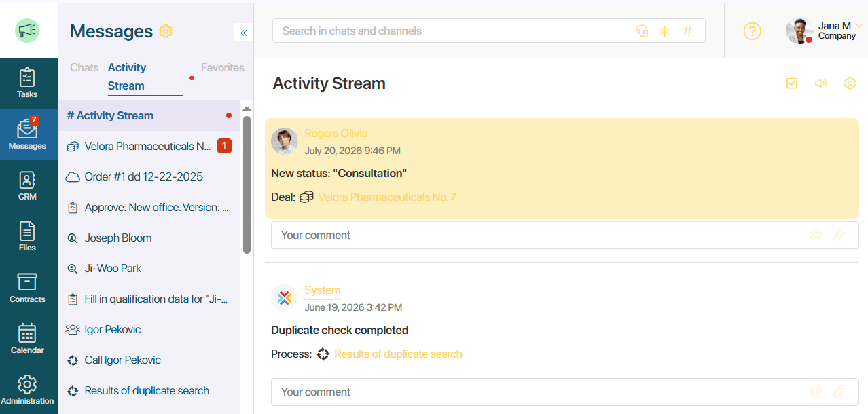Image resolution: width=868 pixels, height=414 pixels.
Task: Open the Tasks section in sidebar
Action: coord(28,83)
